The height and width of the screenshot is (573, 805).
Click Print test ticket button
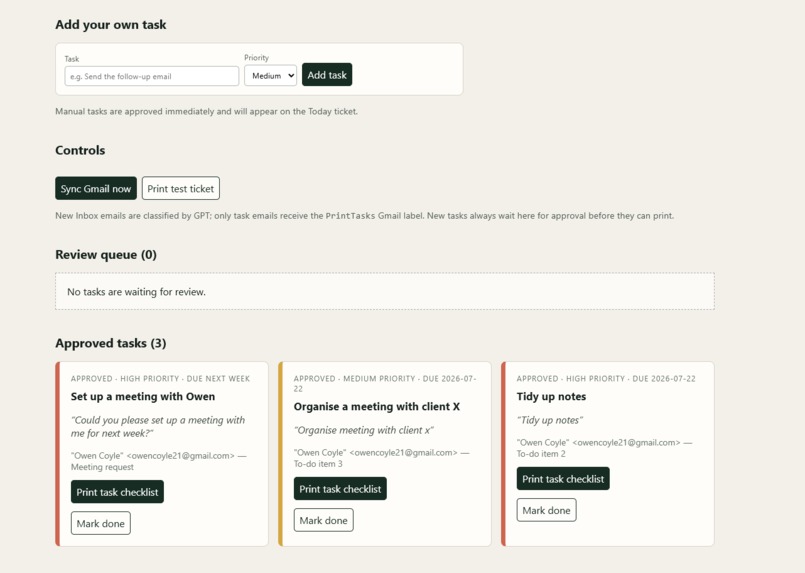tap(181, 188)
